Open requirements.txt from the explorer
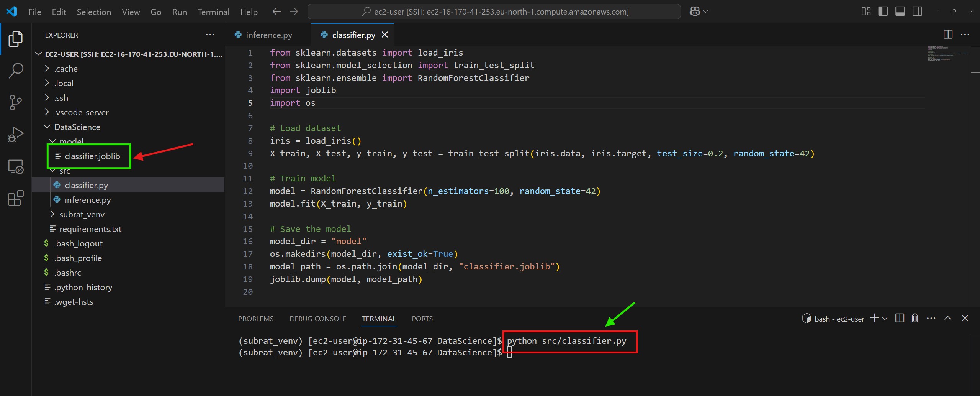Viewport: 980px width, 396px height. (90, 229)
